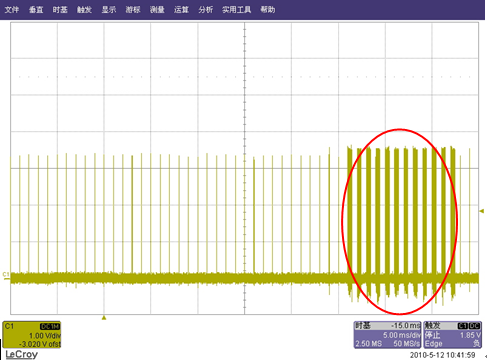The width and height of the screenshot is (487, 362).
Task: Open the 垂直 (Vertical) menu
Action: pyautogui.click(x=36, y=10)
